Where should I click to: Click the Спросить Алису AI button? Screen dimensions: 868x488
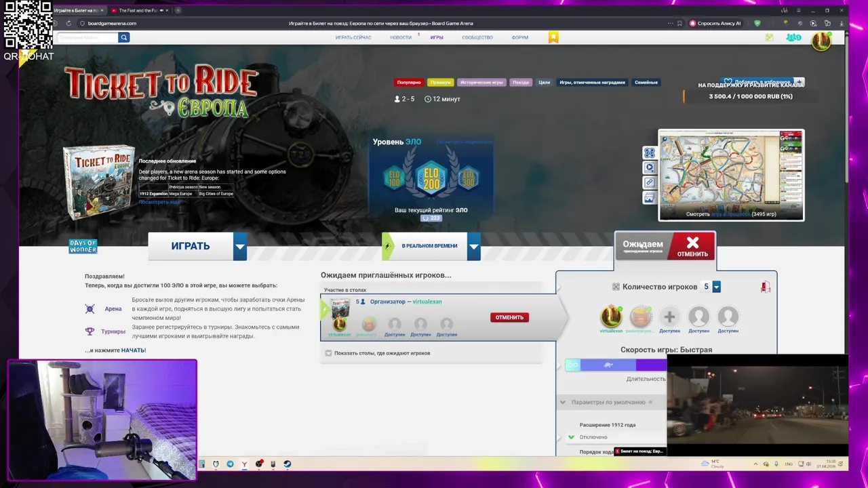(x=715, y=23)
